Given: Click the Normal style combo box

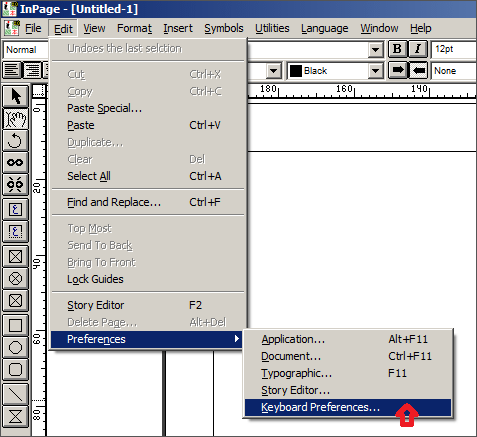Looking at the screenshot, I should pos(26,50).
